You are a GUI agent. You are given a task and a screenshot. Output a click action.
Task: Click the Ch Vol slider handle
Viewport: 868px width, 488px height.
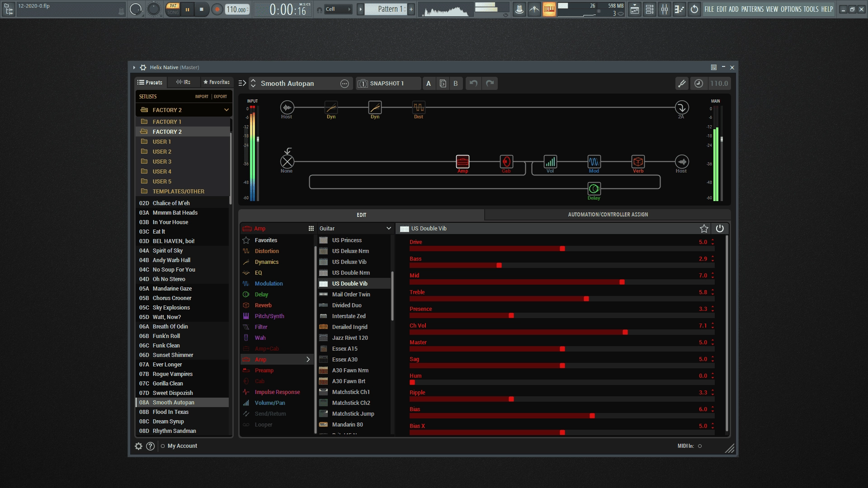coord(625,333)
